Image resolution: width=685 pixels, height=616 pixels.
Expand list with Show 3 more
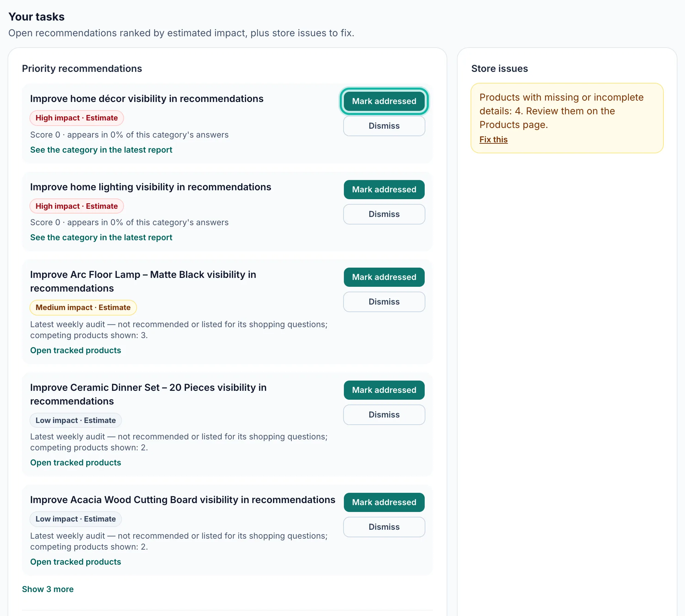tap(48, 589)
